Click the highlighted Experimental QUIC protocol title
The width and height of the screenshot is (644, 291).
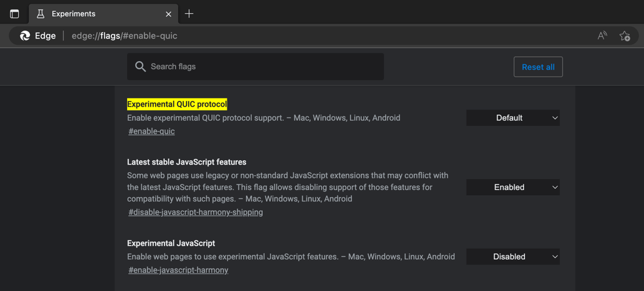(177, 105)
